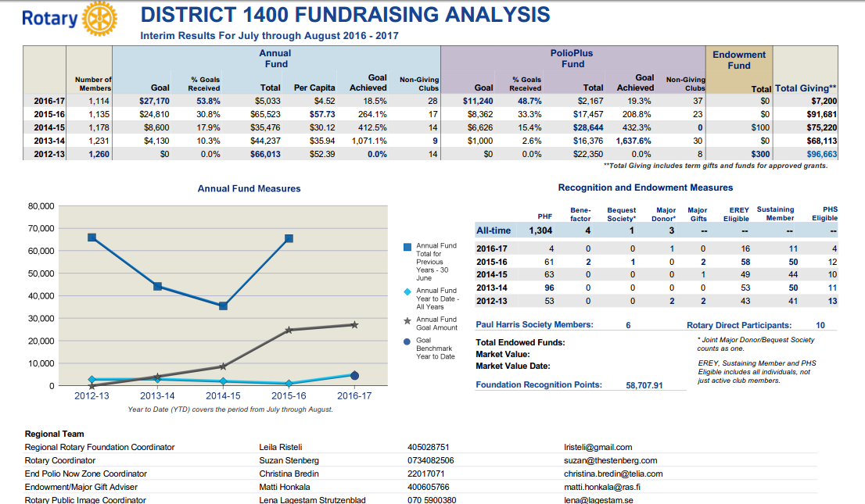865x504 pixels.
Task: Click the phone number 0734082506
Action: (x=431, y=460)
